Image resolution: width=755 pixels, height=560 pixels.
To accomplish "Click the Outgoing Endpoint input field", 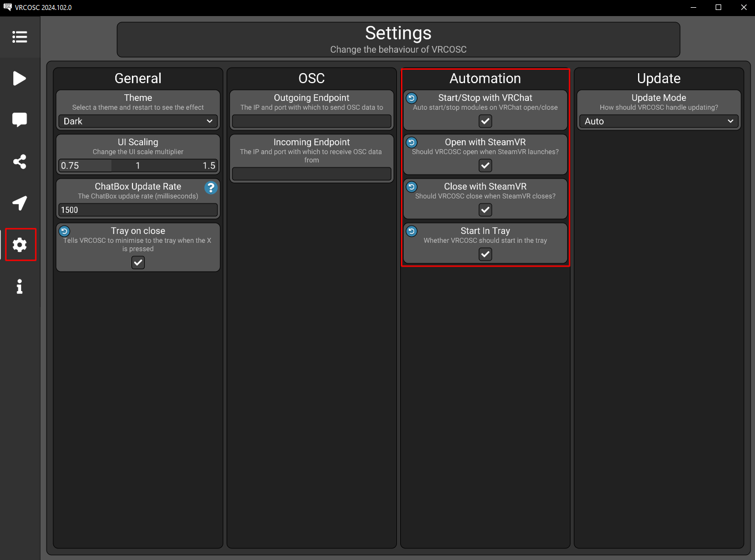I will (x=312, y=121).
